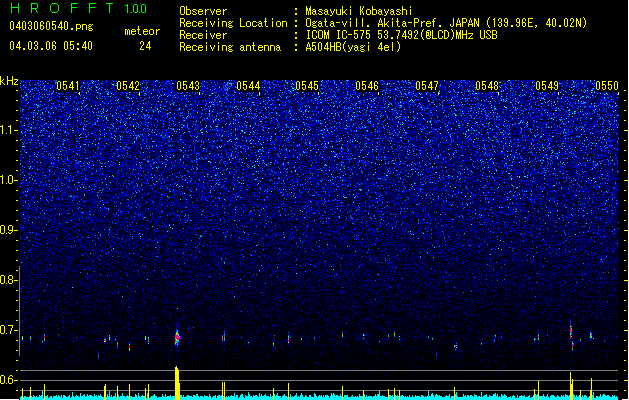Click the 1.1 kHz axis label
This screenshot has width=629, height=400.
(8, 130)
